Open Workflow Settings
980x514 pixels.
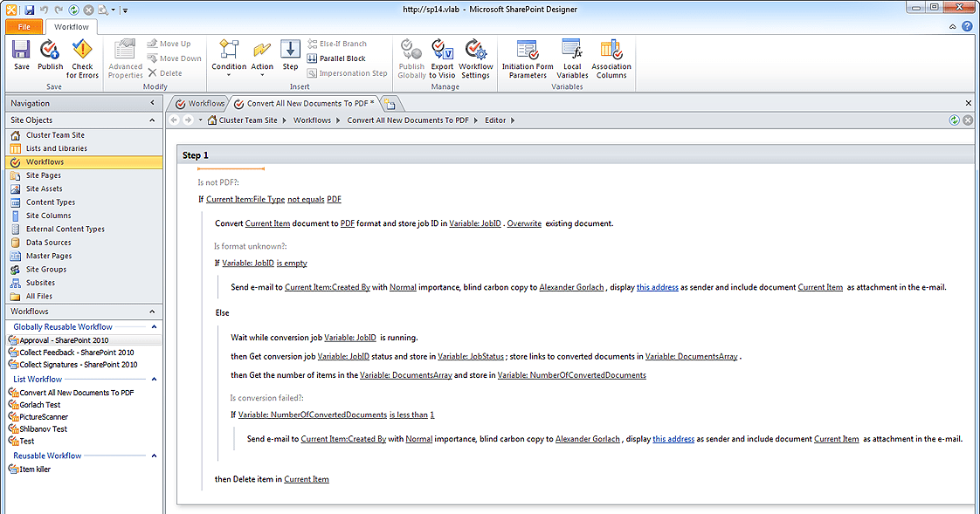pyautogui.click(x=476, y=59)
